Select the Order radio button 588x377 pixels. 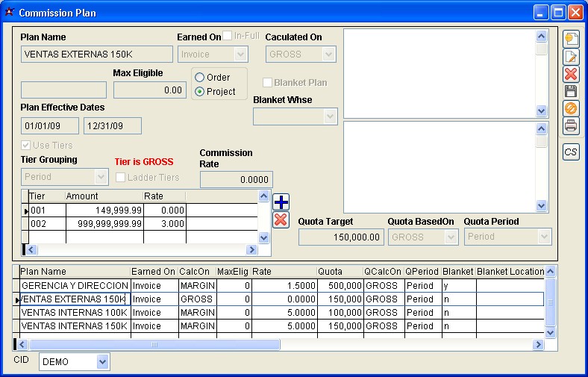[200, 78]
